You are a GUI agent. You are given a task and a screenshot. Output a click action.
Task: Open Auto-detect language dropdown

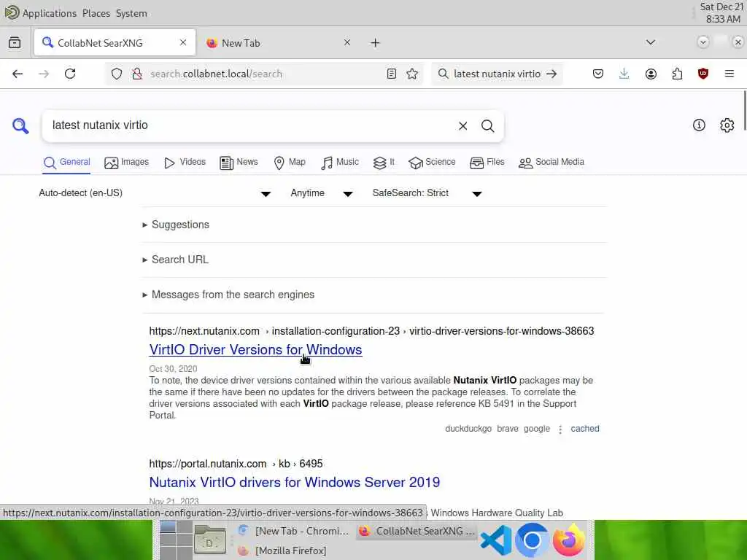click(155, 193)
